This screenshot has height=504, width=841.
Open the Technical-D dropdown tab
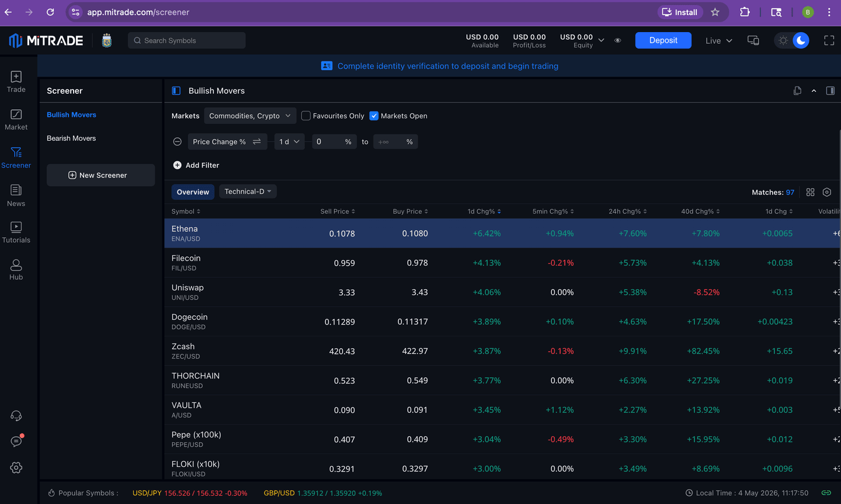[x=248, y=192]
